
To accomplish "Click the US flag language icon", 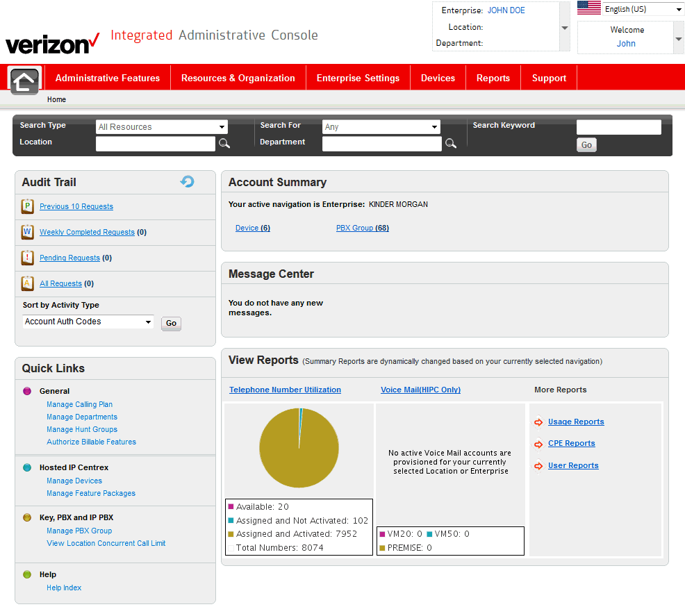I will (589, 8).
